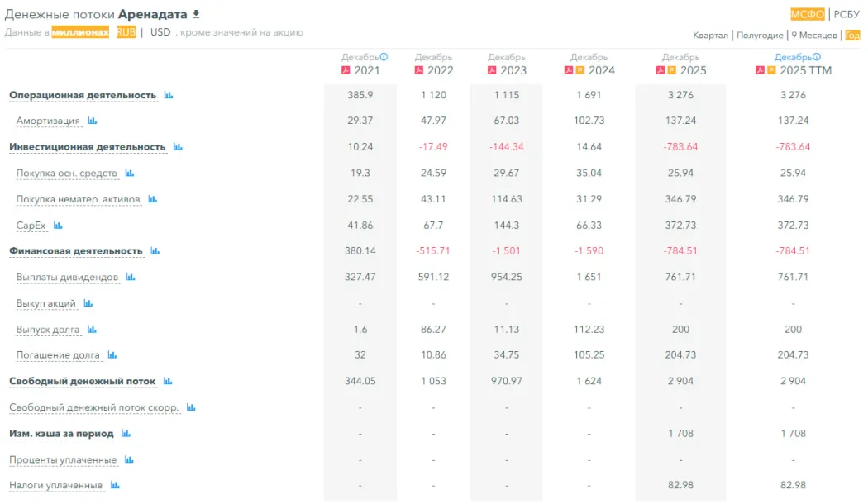The image size is (868, 504).
Task: Select the Квартал period tab
Action: click(x=710, y=36)
